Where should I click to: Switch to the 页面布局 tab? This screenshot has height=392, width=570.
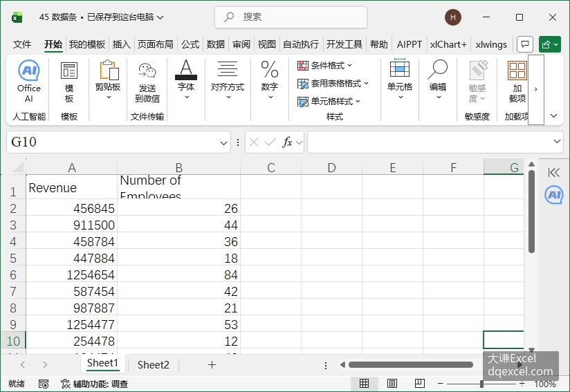tap(155, 44)
